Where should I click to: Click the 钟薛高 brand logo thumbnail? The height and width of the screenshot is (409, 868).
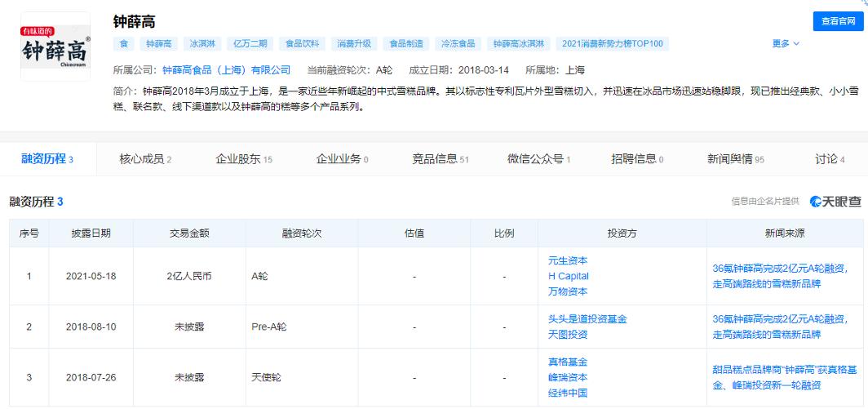(x=55, y=47)
